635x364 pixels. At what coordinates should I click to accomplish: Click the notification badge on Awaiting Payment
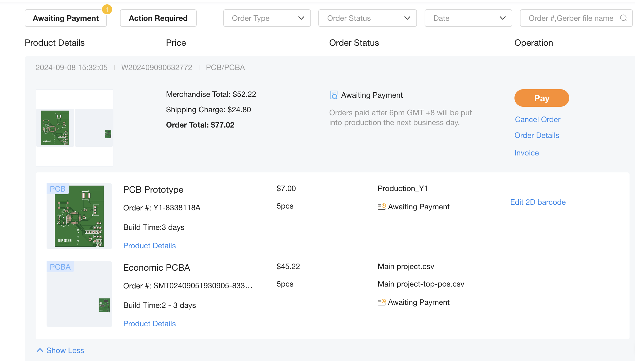click(107, 9)
